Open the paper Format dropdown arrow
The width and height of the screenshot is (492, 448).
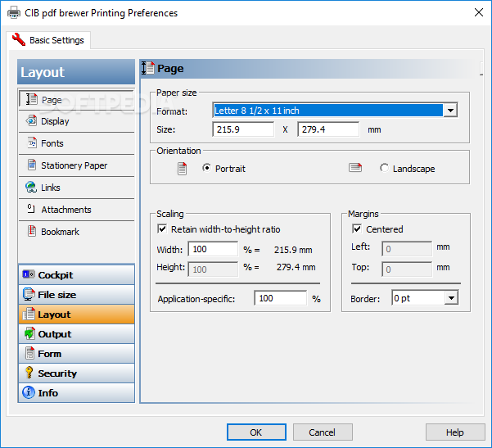450,111
